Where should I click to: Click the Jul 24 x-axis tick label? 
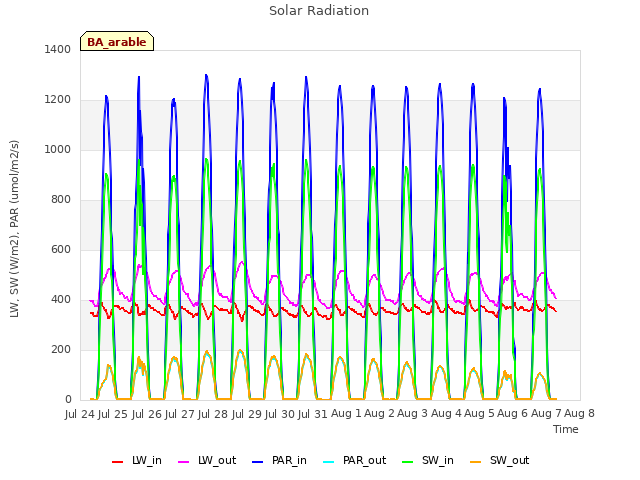pos(80,414)
